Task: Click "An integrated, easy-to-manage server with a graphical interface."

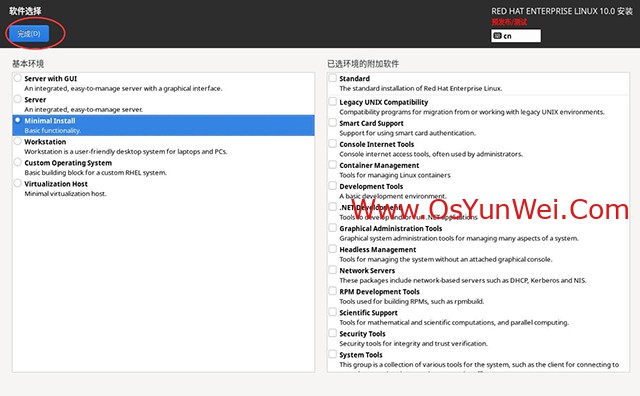Action: click(x=123, y=89)
